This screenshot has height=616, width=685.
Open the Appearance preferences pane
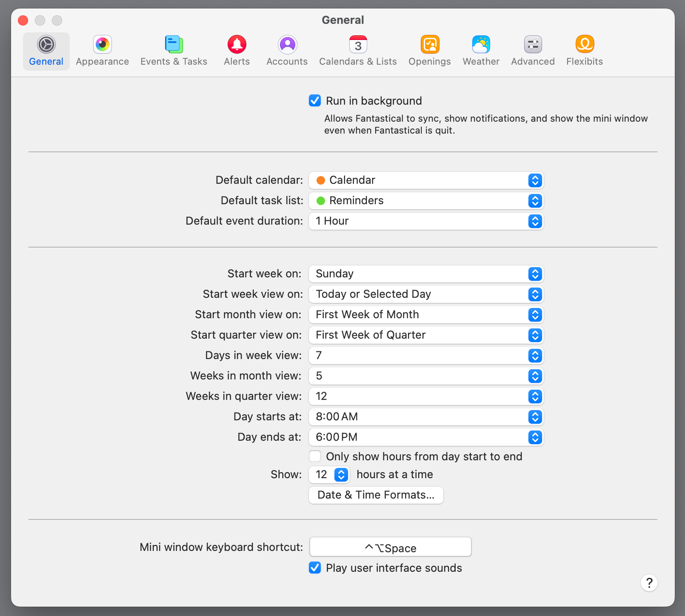point(103,51)
